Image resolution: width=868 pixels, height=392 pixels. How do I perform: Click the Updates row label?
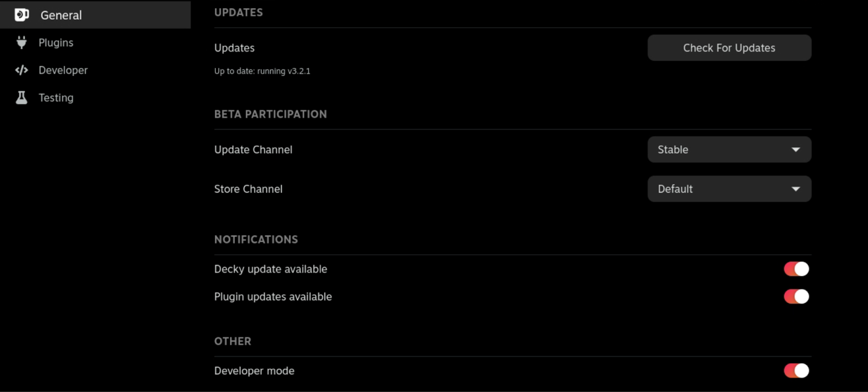[x=234, y=48]
